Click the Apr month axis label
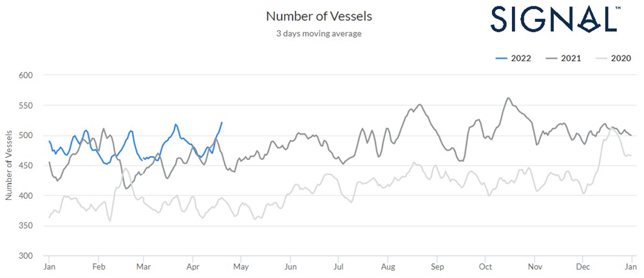644x278 pixels. [x=193, y=266]
